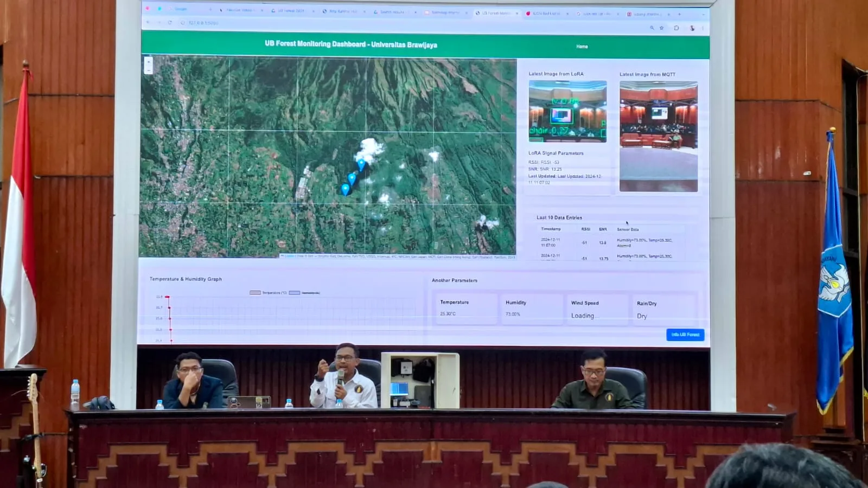The image size is (868, 488).
Task: Click the Home navigation link
Action: (582, 47)
